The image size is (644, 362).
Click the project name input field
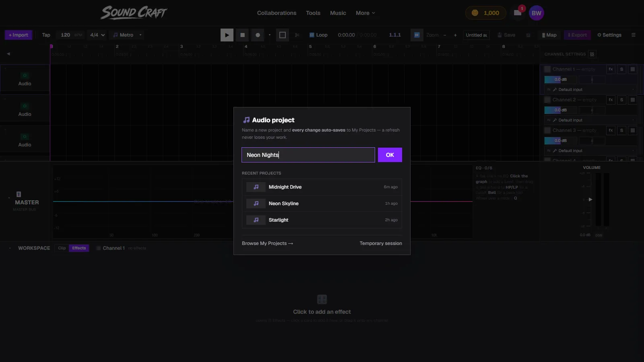coord(308,155)
